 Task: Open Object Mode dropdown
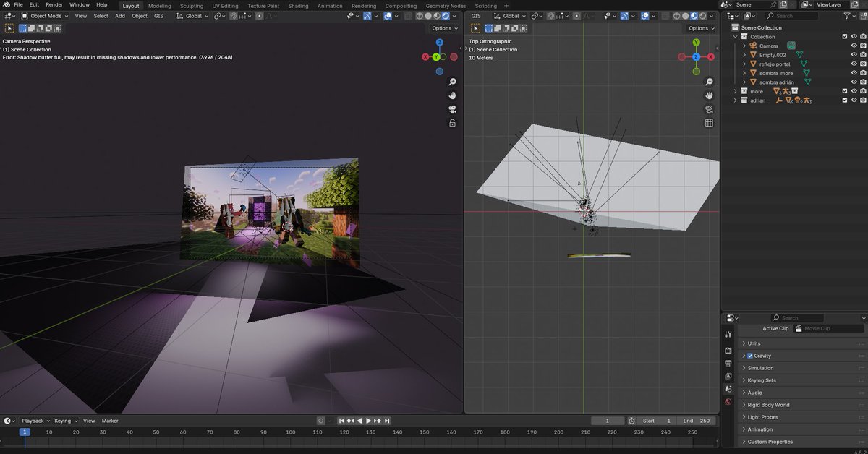point(44,15)
